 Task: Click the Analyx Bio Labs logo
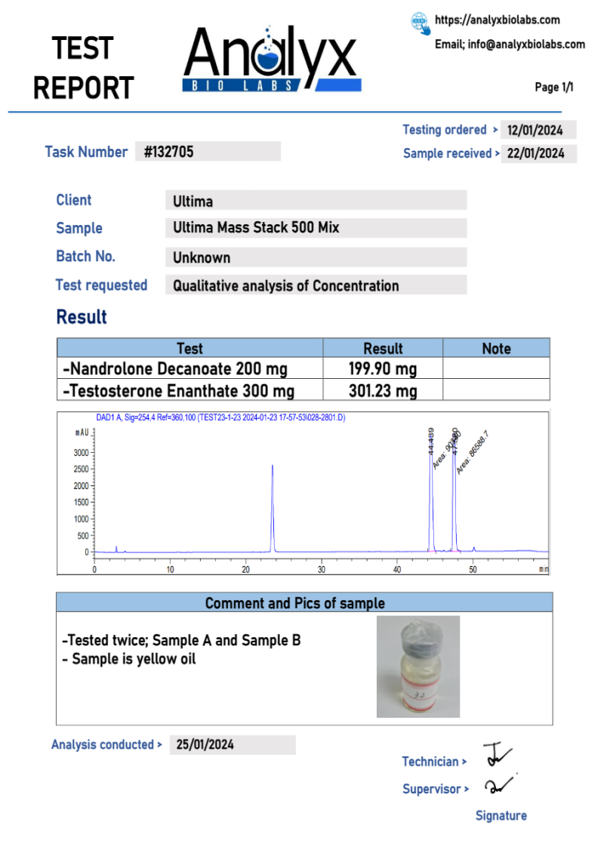[271, 60]
